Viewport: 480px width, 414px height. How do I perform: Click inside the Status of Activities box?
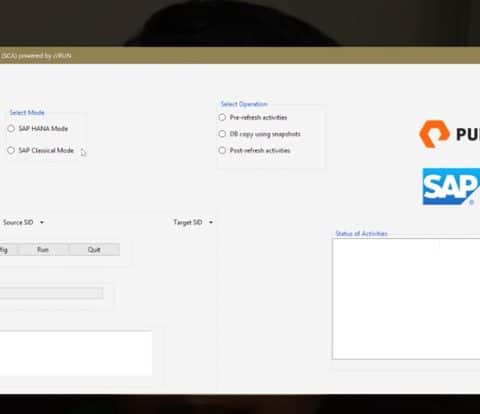(406, 299)
